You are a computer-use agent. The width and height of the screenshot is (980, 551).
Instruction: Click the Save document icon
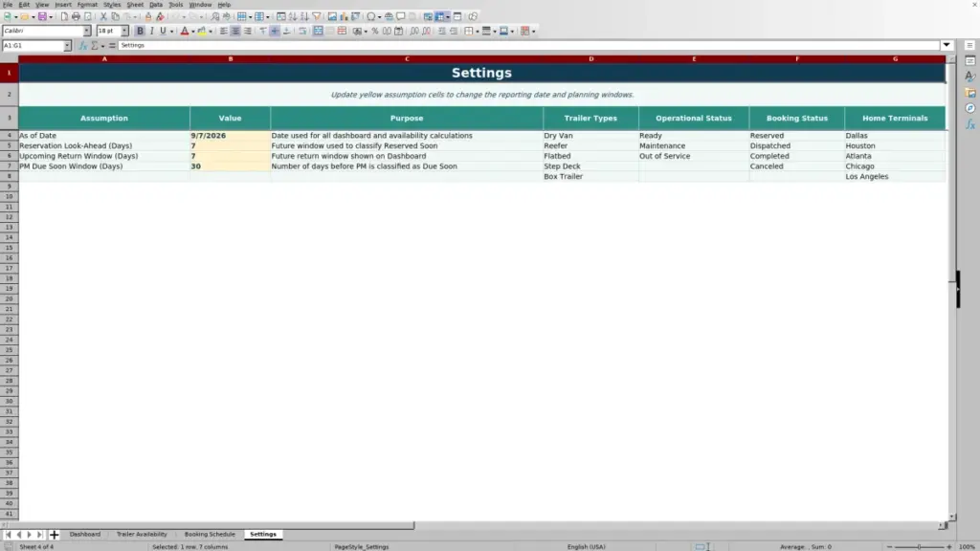[42, 16]
